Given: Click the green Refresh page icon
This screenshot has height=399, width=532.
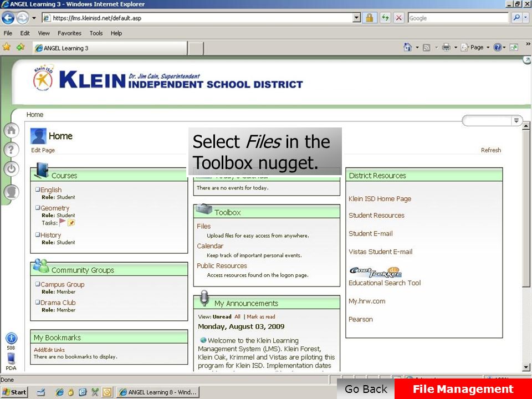Looking at the screenshot, I should [385, 18].
